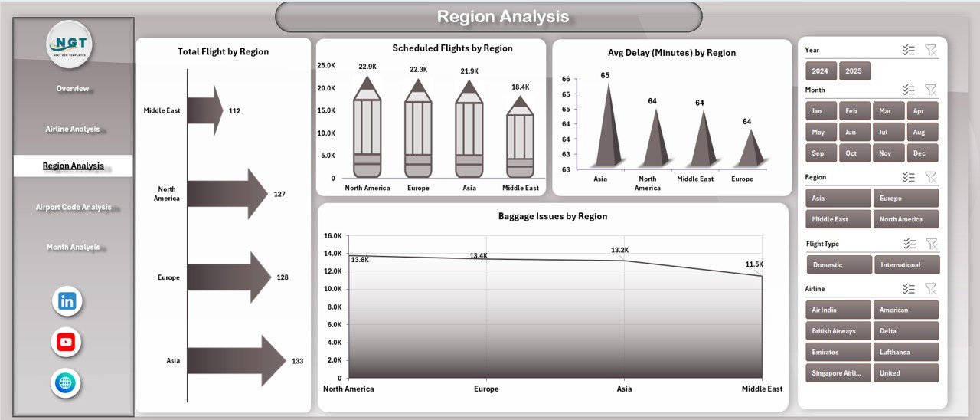980x420 pixels.
Task: Clear filter on Flight Type slicer
Action: point(930,244)
